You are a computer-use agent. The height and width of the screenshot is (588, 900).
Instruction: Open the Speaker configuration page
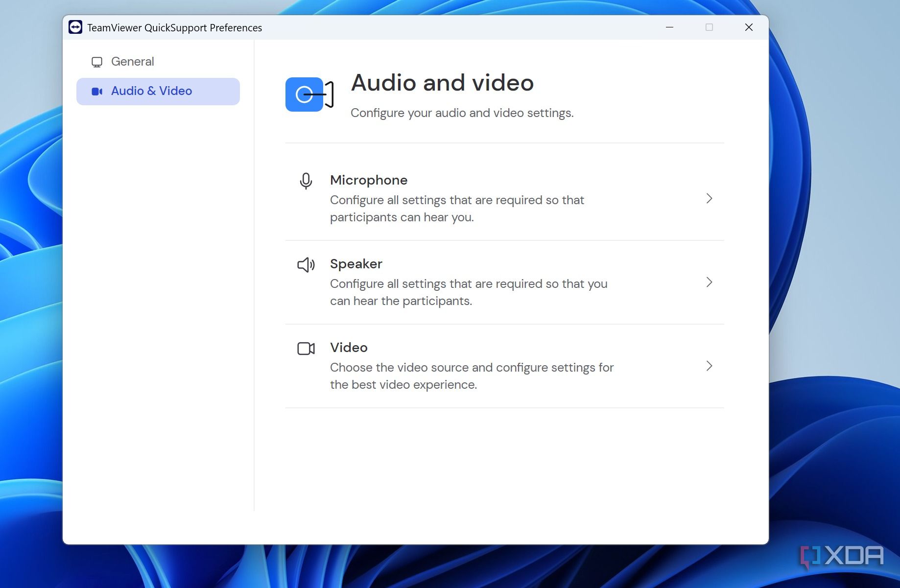point(356,264)
